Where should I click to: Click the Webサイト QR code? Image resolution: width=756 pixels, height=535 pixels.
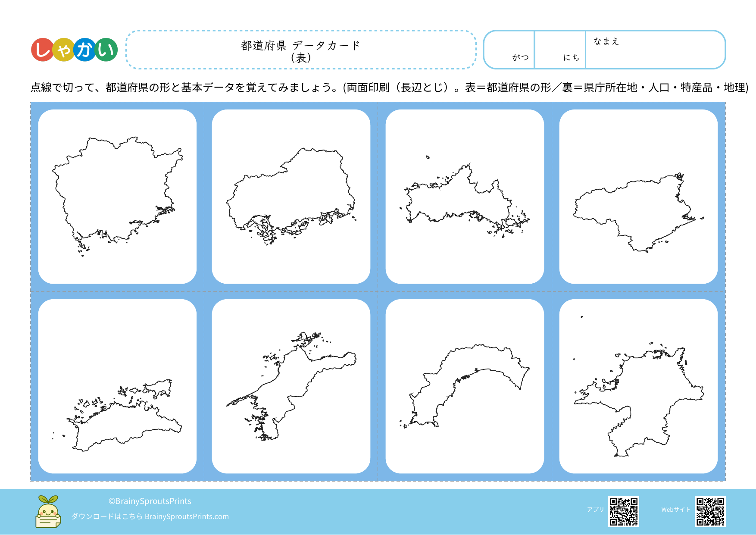tap(710, 512)
